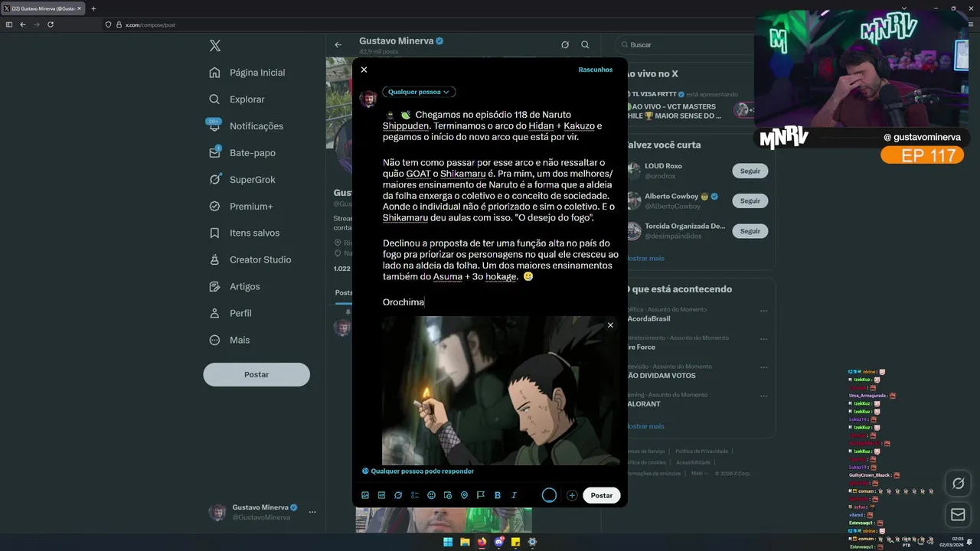980x551 pixels.
Task: Open Explorar in the sidebar
Action: (x=237, y=99)
